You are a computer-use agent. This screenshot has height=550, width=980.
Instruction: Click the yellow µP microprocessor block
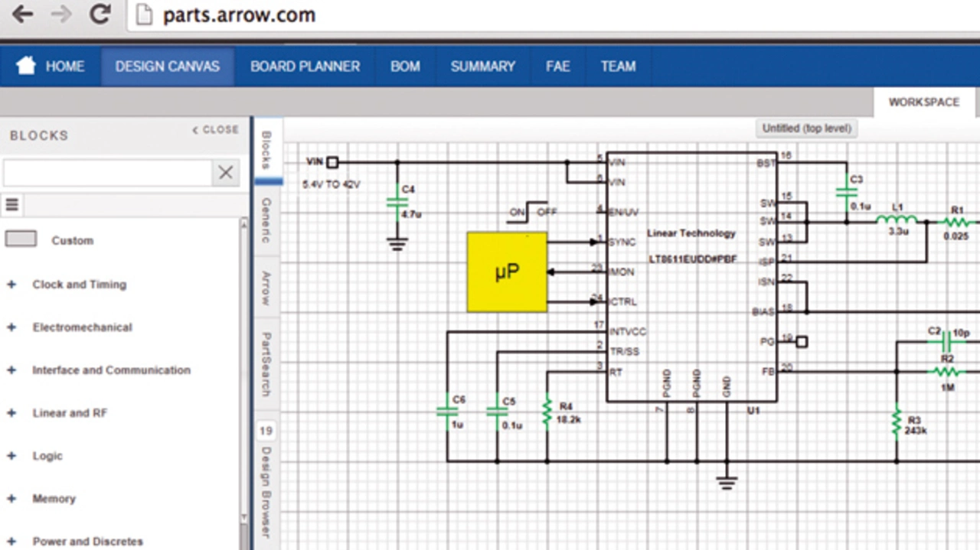507,272
